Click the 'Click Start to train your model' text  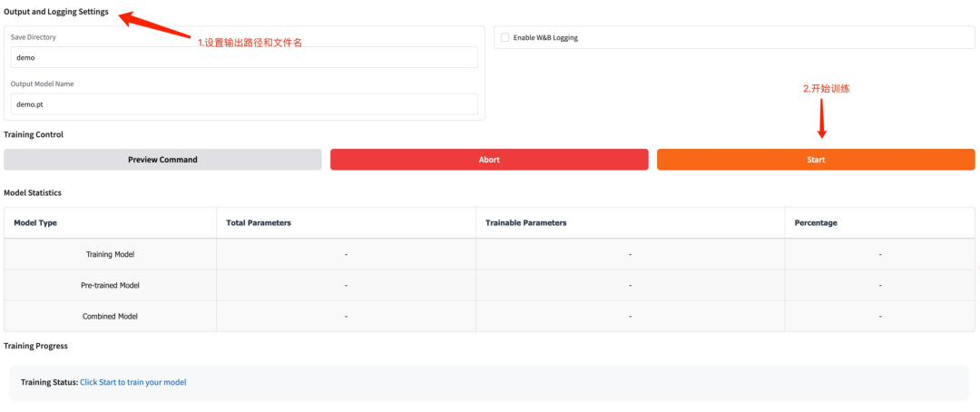(132, 382)
